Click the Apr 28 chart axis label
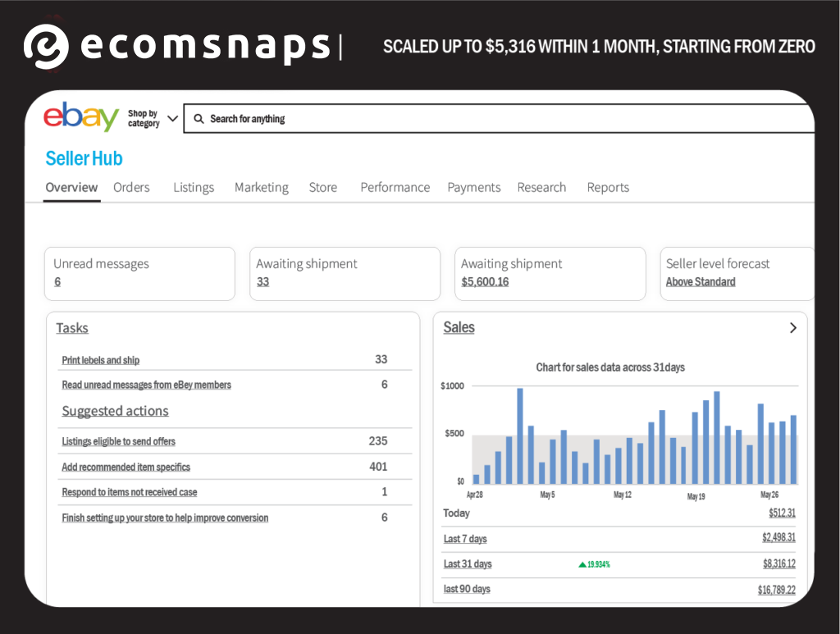 (x=475, y=495)
